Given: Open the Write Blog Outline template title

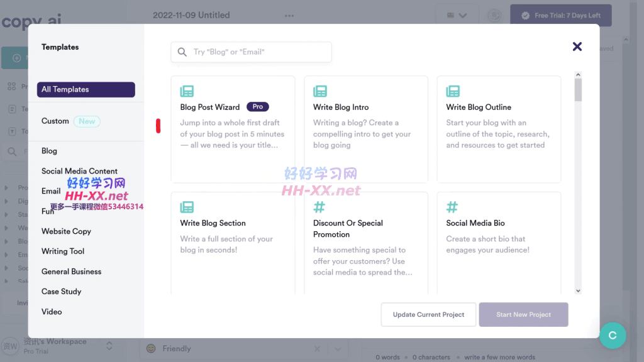Looking at the screenshot, I should pos(479,107).
